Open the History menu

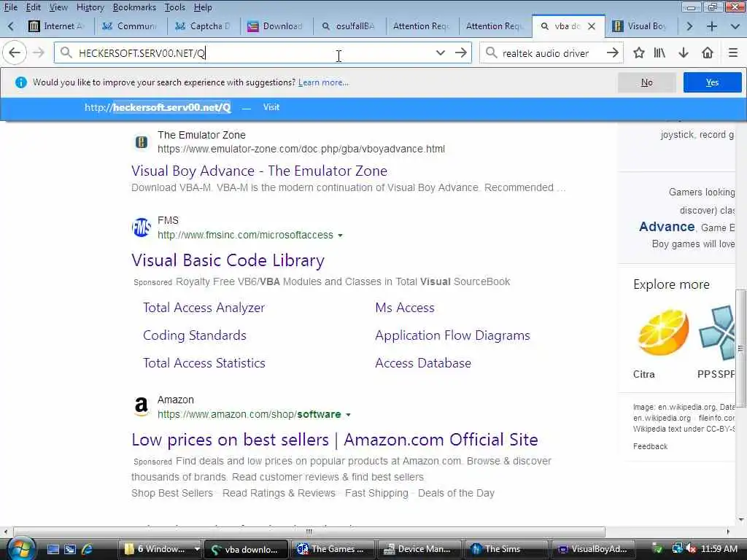[90, 7]
